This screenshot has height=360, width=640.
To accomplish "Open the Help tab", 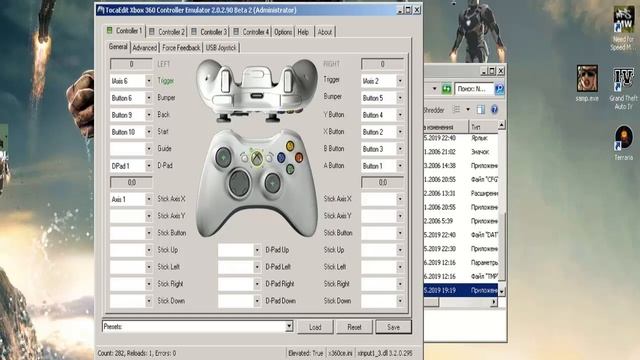I will (x=303, y=32).
